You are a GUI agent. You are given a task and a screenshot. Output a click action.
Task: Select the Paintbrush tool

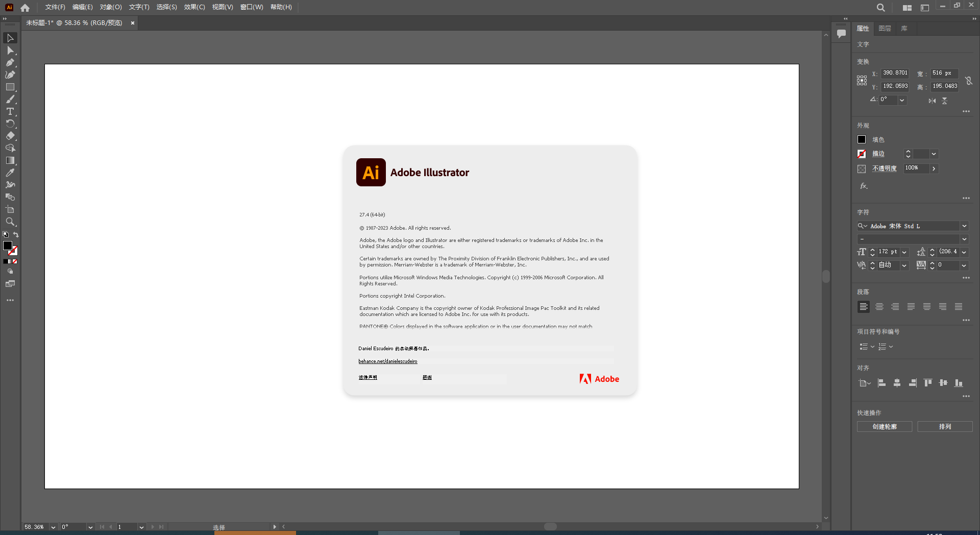point(10,100)
